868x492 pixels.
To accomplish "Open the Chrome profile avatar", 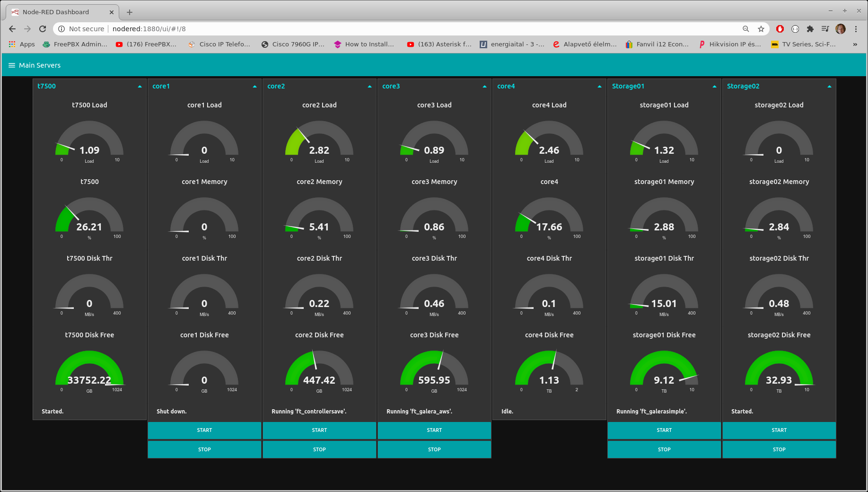I will (841, 29).
